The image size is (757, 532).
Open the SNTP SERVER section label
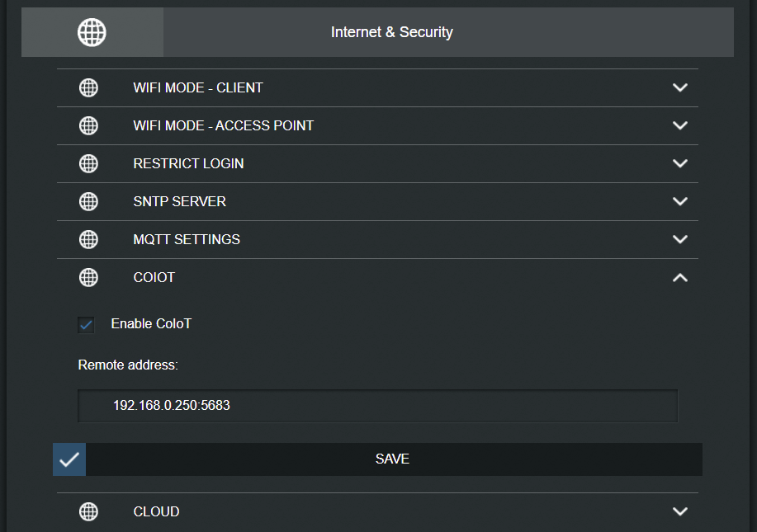pos(179,201)
